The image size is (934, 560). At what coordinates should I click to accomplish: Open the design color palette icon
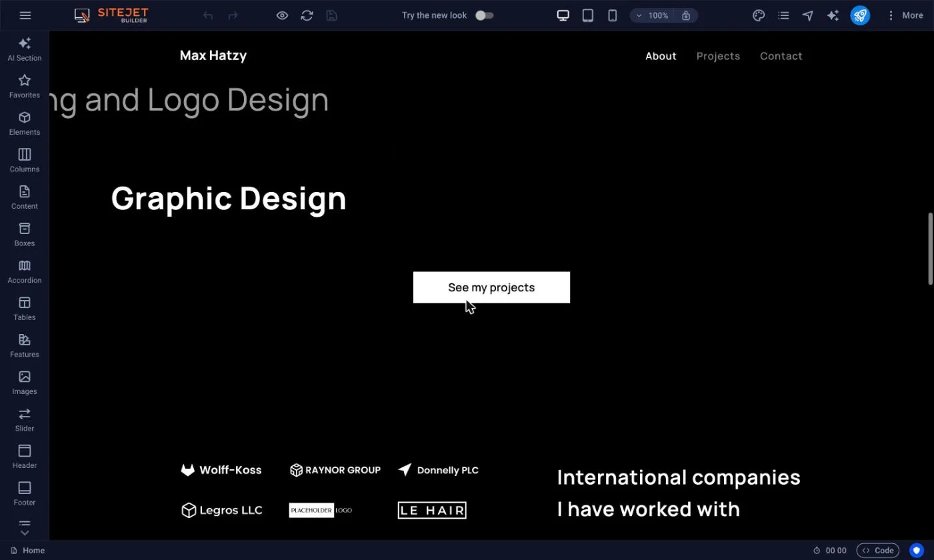tap(759, 15)
